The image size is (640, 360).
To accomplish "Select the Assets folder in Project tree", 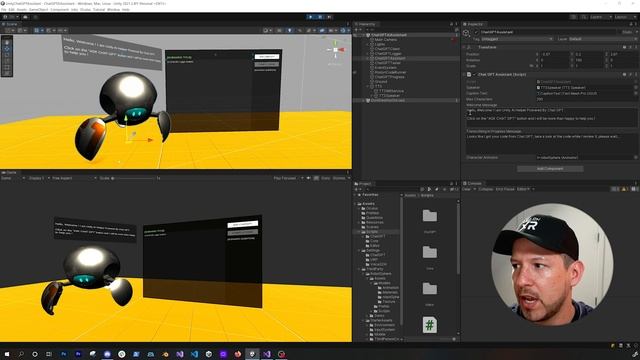I will pyautogui.click(x=369, y=204).
